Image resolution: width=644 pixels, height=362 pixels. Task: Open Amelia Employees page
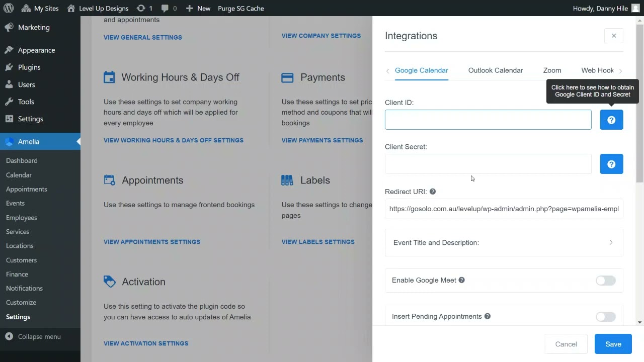point(22,218)
